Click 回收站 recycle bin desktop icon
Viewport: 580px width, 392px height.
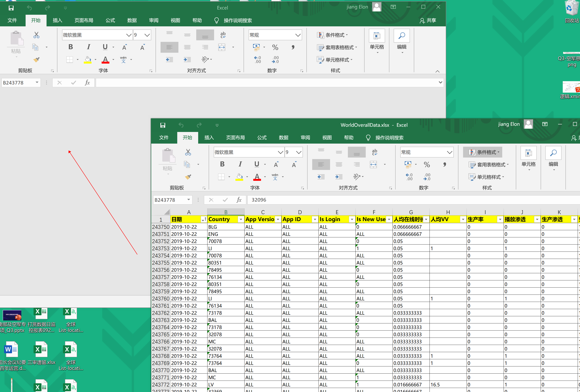(x=572, y=12)
